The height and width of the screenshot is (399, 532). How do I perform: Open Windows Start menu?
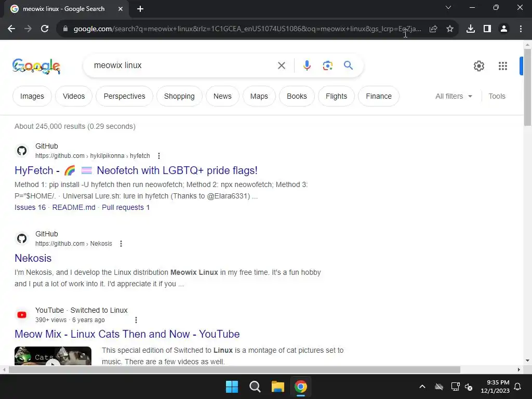point(232,387)
